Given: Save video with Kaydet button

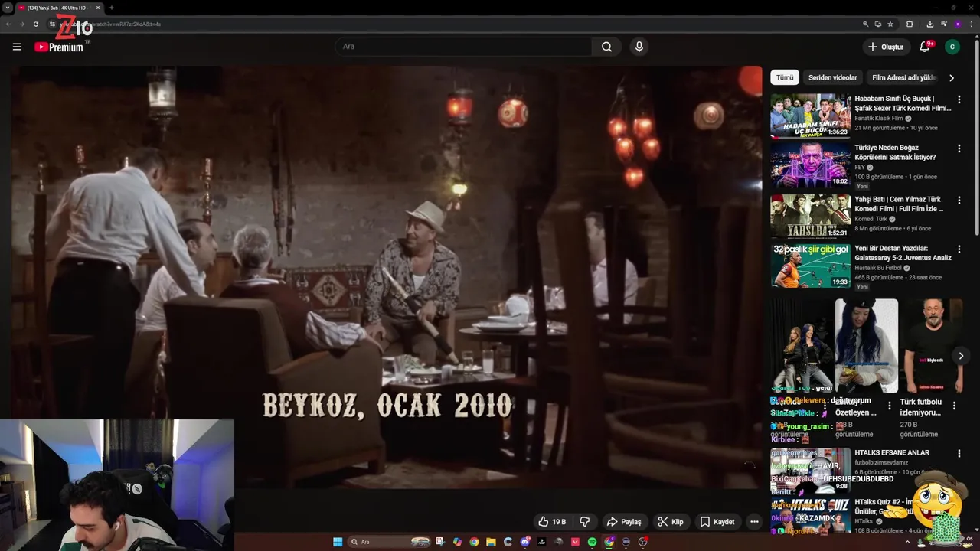Looking at the screenshot, I should [717, 522].
